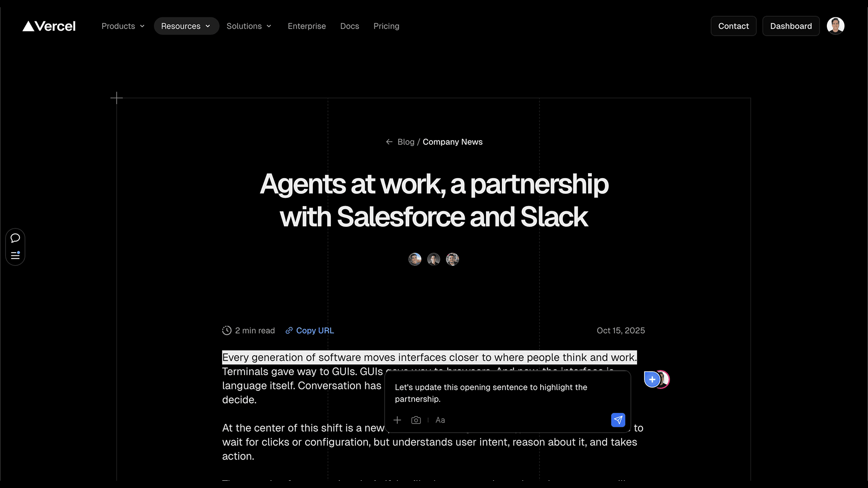Expand the Products dropdown
868x488 pixels.
click(123, 26)
